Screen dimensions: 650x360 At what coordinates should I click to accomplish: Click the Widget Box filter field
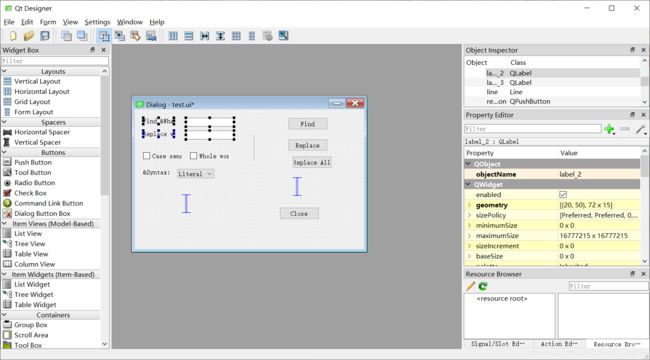coord(55,61)
